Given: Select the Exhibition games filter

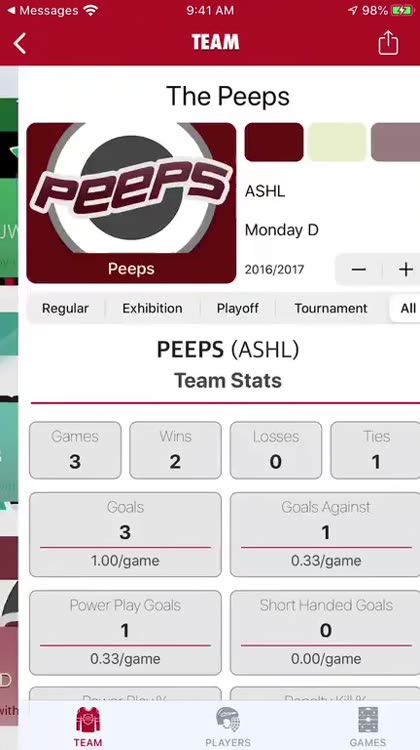Looking at the screenshot, I should coord(152,308).
